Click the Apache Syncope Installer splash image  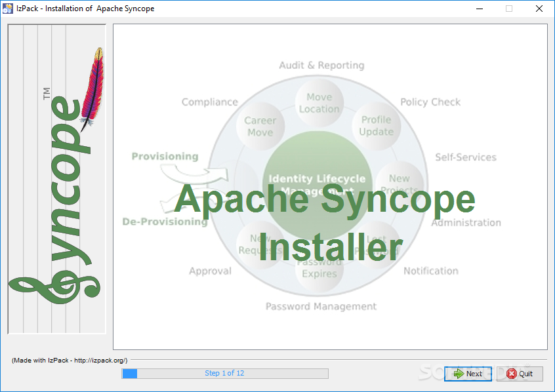[x=330, y=187]
